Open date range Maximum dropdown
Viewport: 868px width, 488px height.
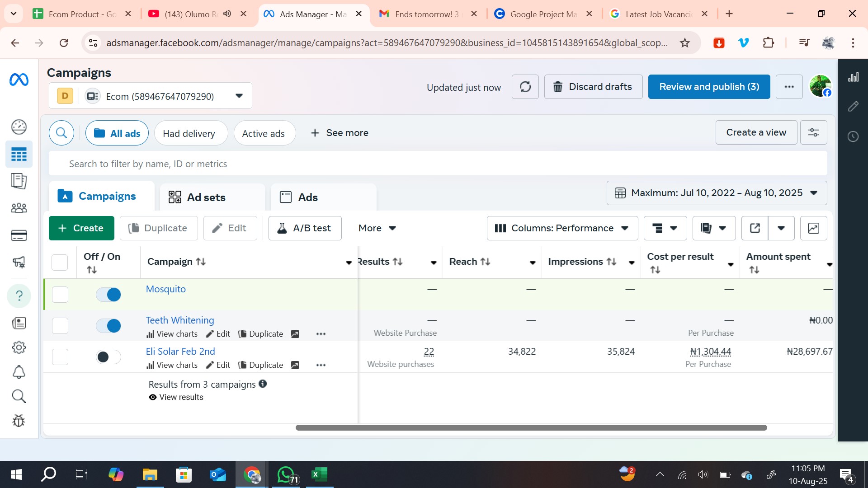(717, 193)
